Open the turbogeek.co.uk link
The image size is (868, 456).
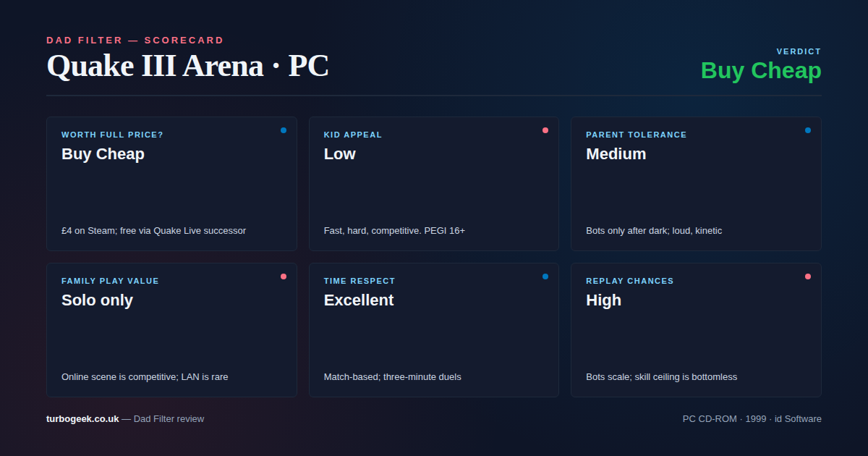point(81,418)
